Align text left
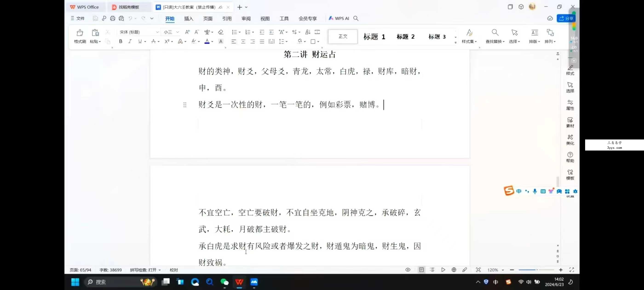This screenshot has width=644, height=290. (x=233, y=41)
